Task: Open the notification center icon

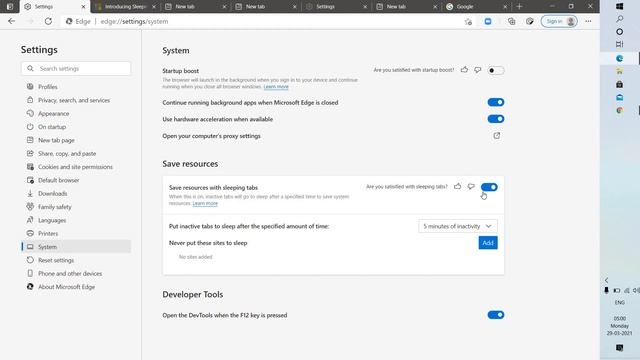Action: [620, 348]
